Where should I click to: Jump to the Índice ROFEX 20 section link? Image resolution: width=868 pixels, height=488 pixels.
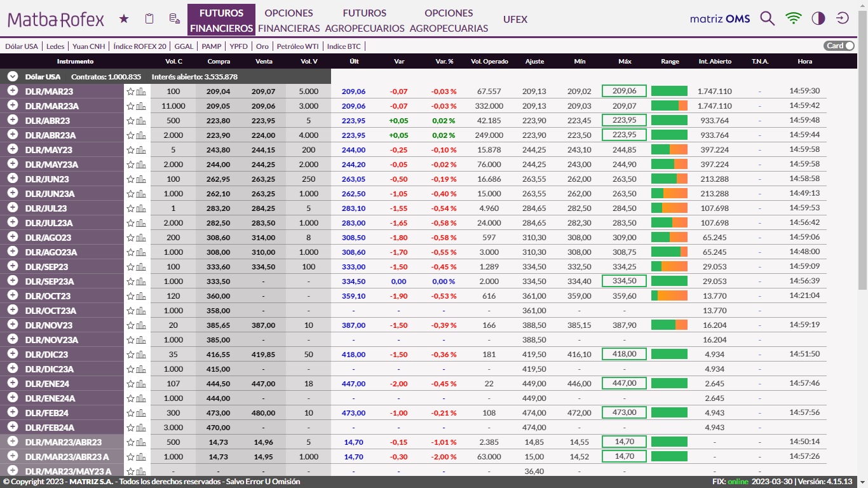tap(140, 46)
